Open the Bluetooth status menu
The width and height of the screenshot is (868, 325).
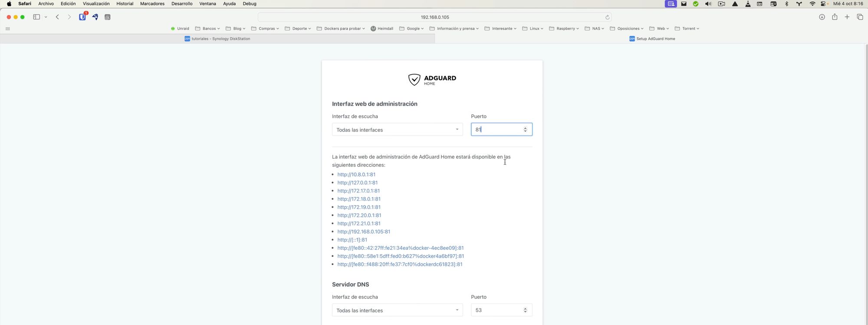pos(786,3)
